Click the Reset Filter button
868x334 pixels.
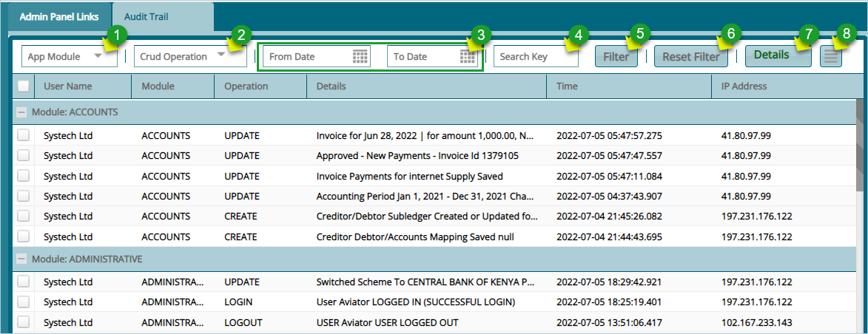[x=691, y=56]
